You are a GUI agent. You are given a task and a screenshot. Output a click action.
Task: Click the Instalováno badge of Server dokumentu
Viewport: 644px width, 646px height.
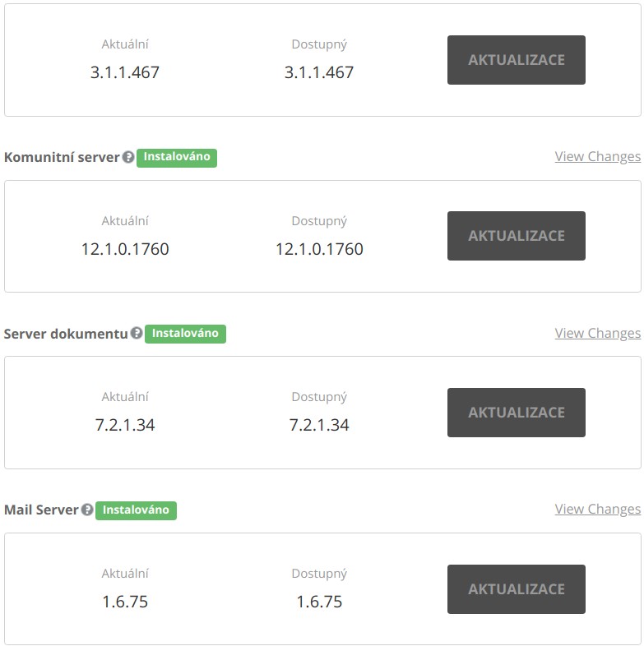point(185,334)
